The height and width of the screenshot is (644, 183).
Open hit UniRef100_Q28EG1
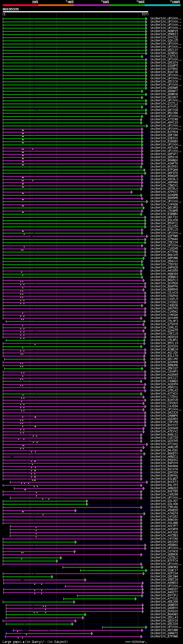[x=164, y=53]
